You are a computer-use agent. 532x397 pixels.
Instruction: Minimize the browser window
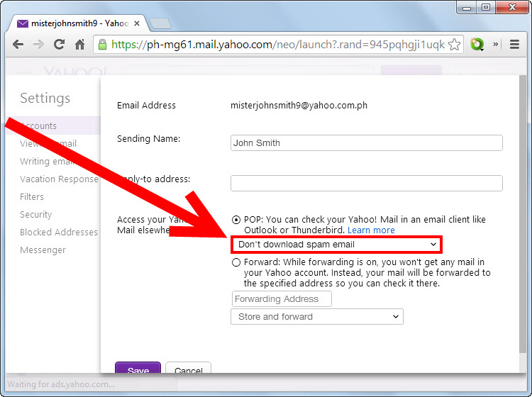[467, 8]
